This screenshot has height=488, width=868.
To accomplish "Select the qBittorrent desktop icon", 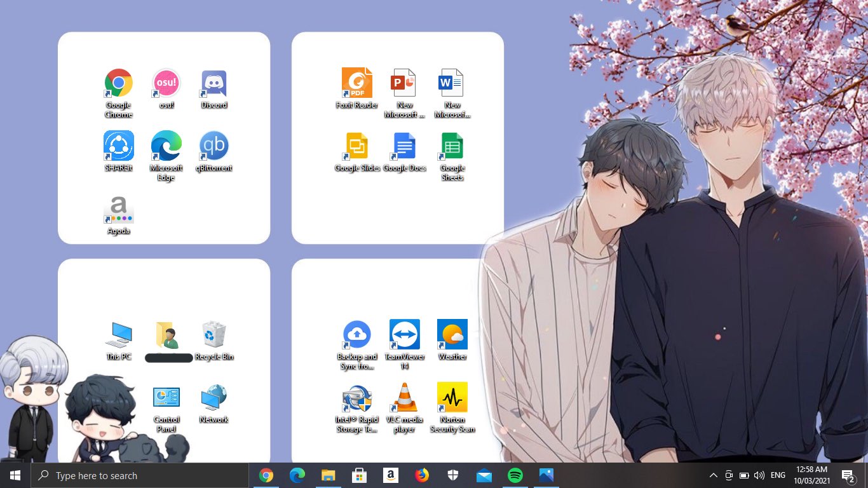I will point(214,151).
